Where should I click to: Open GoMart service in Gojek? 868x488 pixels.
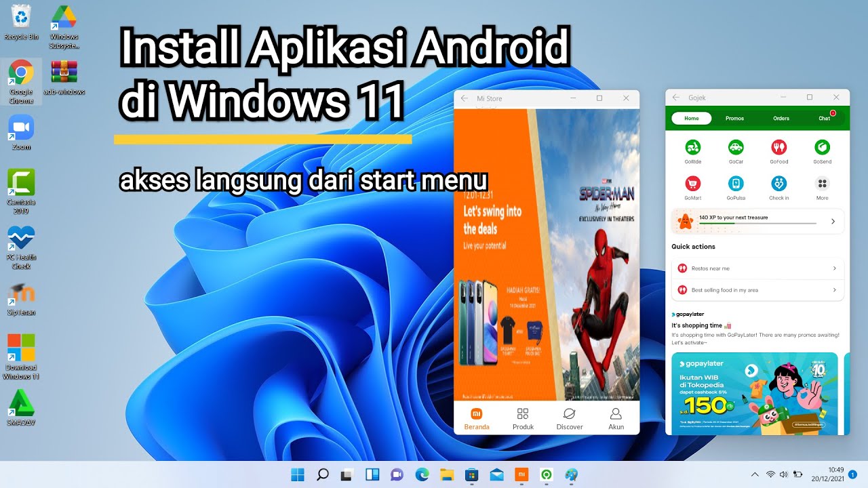(x=692, y=187)
